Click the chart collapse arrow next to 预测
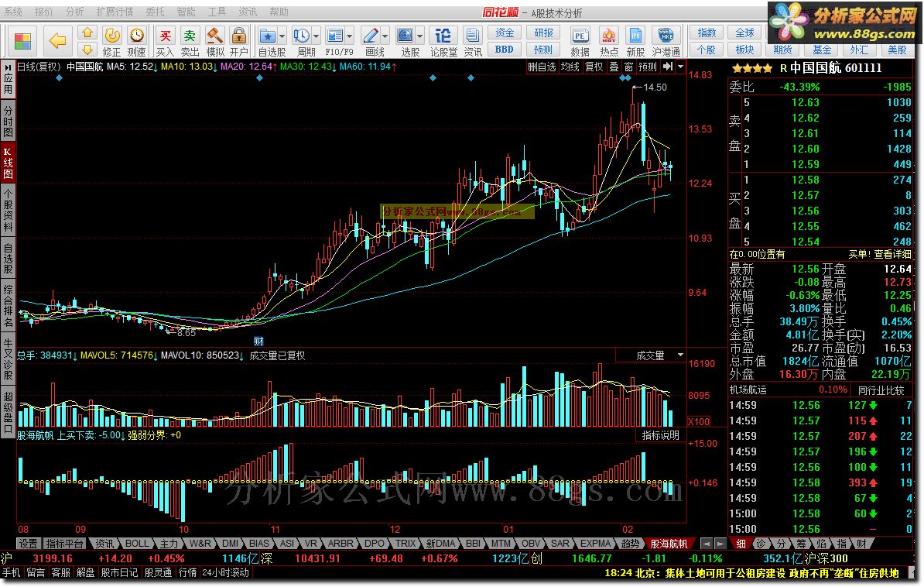 [668, 67]
